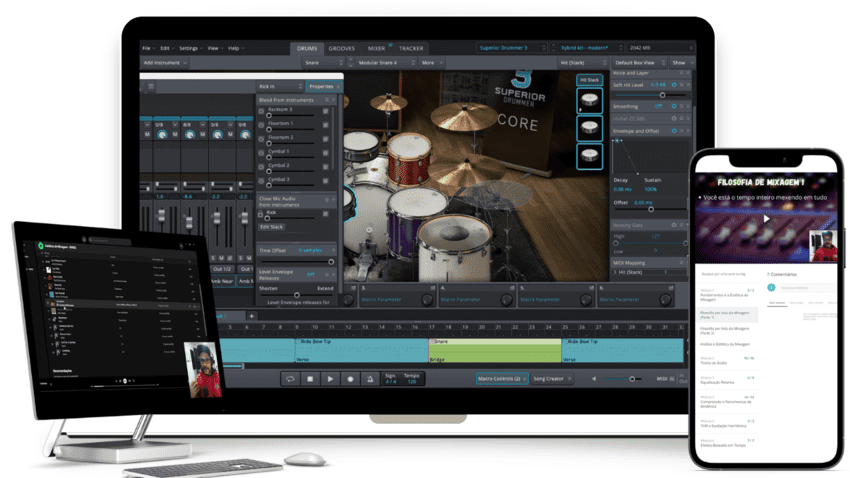The width and height of the screenshot is (850, 478).
Task: Open the hybrid kit - modern preset dropdown
Action: click(x=591, y=48)
